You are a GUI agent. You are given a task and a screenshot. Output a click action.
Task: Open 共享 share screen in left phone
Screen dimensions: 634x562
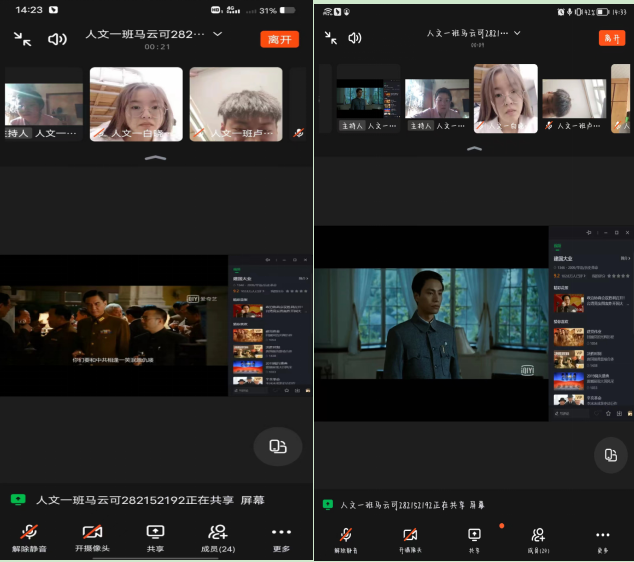pos(155,539)
